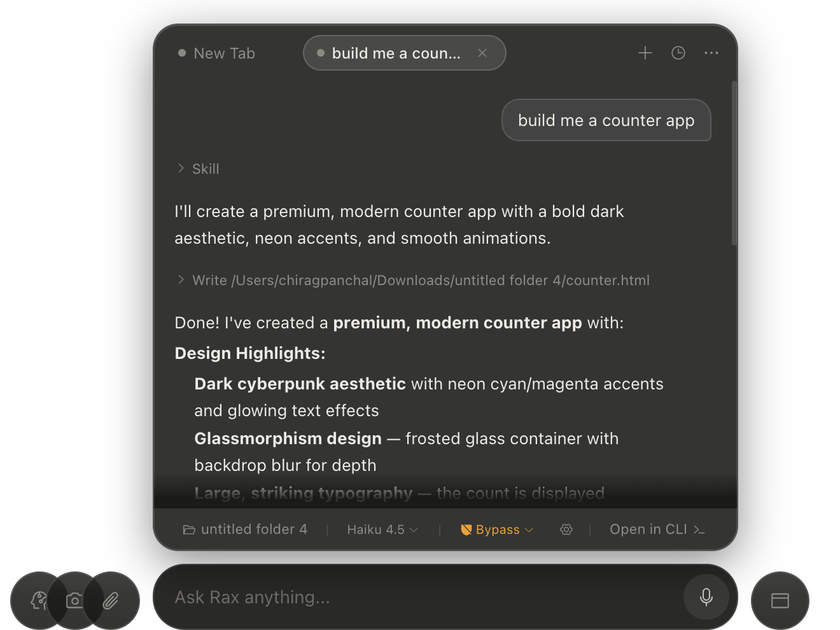This screenshot has height=630, width=840.
Task: Click the new tab plus icon
Action: [x=645, y=53]
